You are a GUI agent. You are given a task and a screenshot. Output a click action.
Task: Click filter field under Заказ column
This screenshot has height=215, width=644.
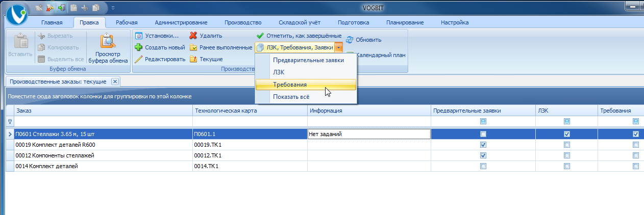coord(104,121)
